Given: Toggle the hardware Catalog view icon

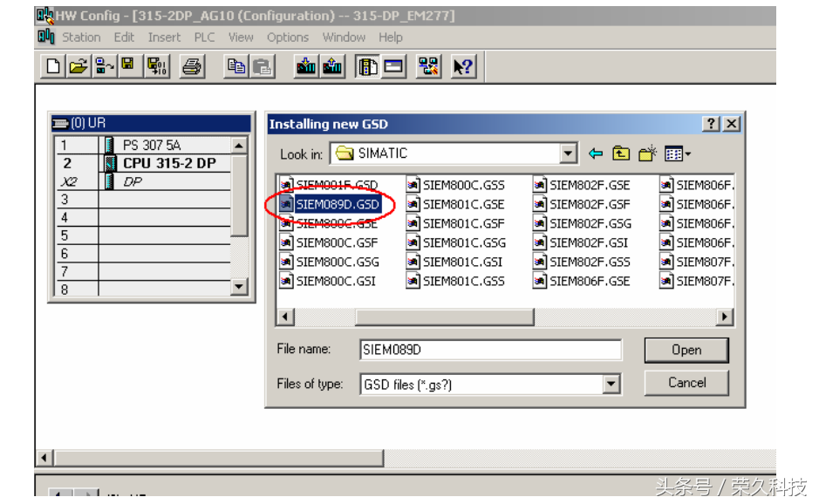Looking at the screenshot, I should pos(367,66).
